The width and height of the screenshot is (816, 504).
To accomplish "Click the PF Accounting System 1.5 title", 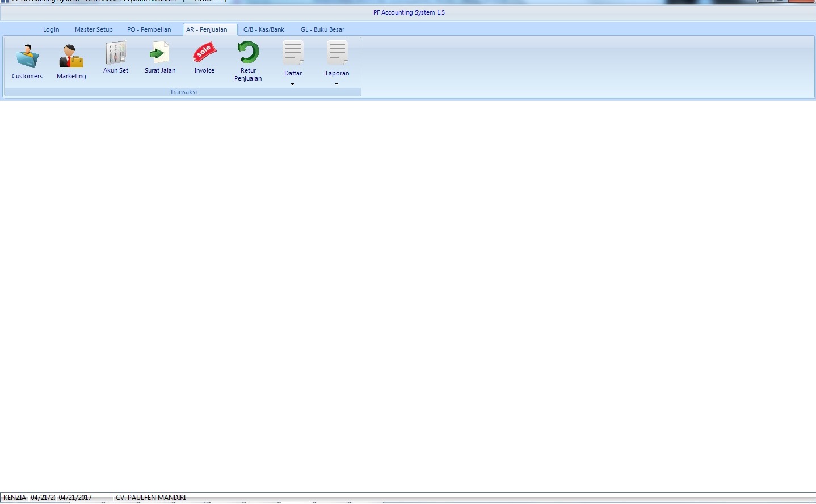I will click(409, 12).
